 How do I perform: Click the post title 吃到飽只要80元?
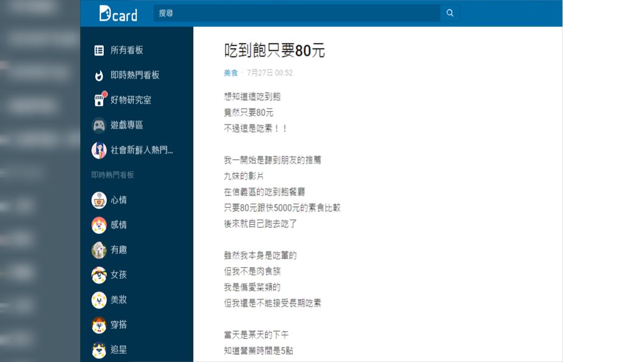tap(275, 51)
